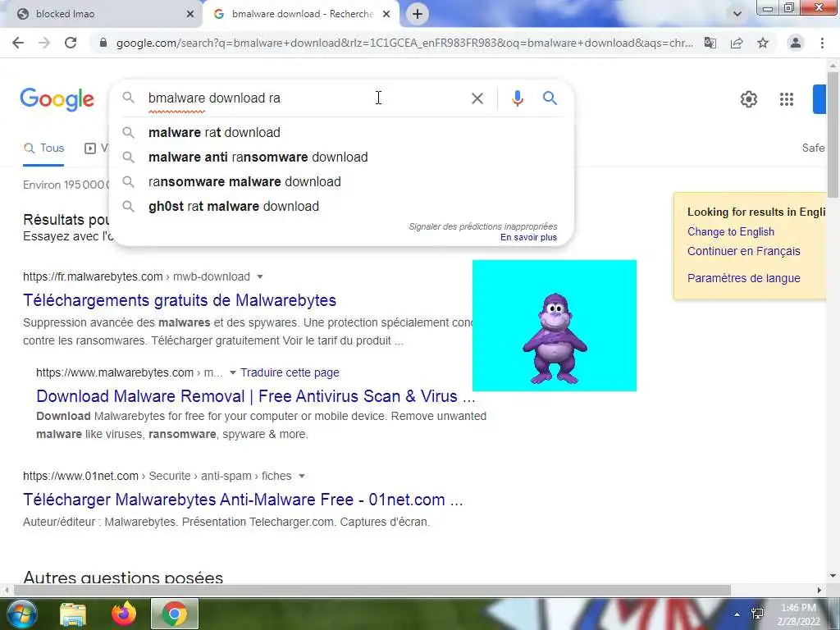Go back with the browser back arrow
840x630 pixels.
point(18,43)
